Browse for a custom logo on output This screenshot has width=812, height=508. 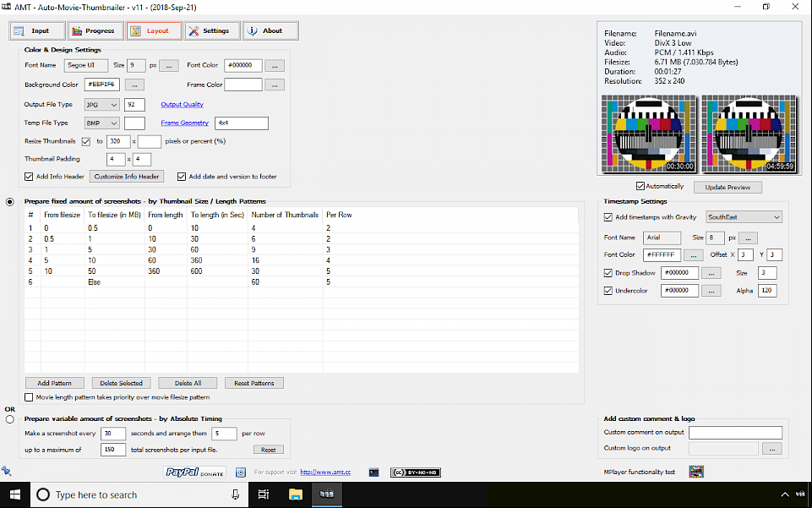coord(772,449)
